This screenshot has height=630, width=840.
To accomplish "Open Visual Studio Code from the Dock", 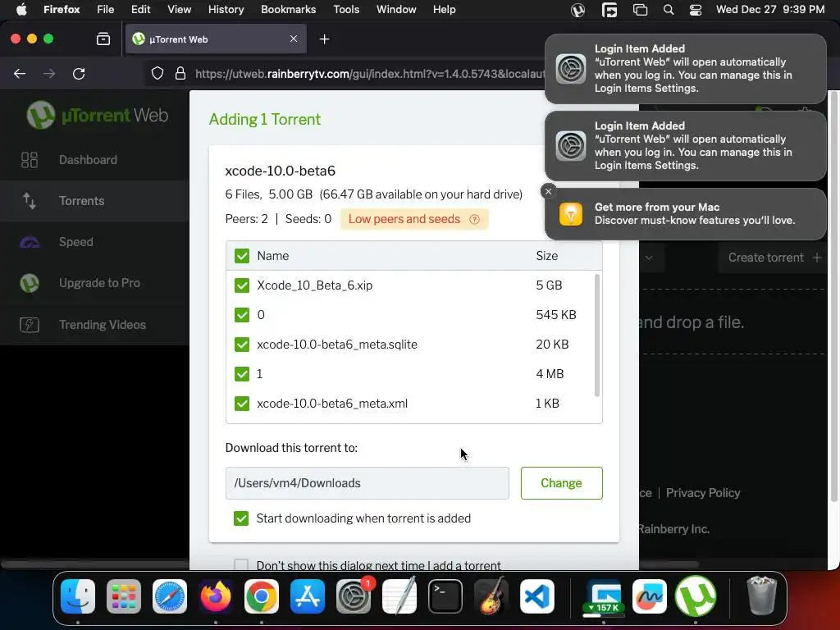I will 536,596.
